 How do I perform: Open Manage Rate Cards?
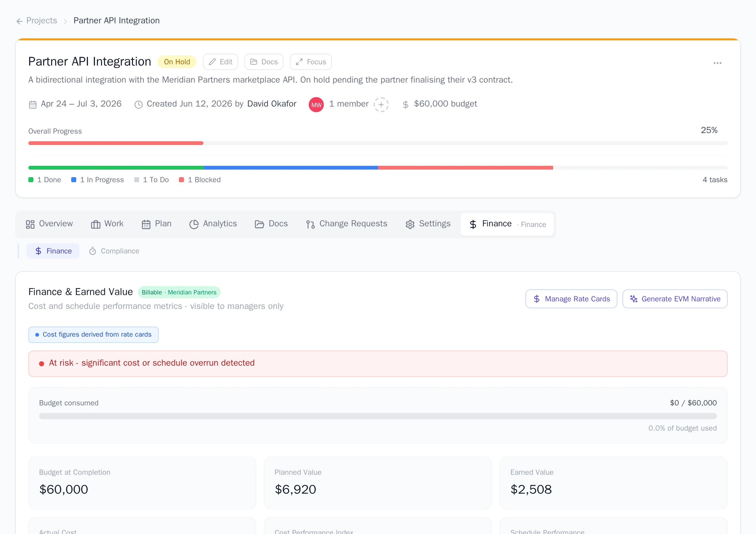[x=571, y=299]
